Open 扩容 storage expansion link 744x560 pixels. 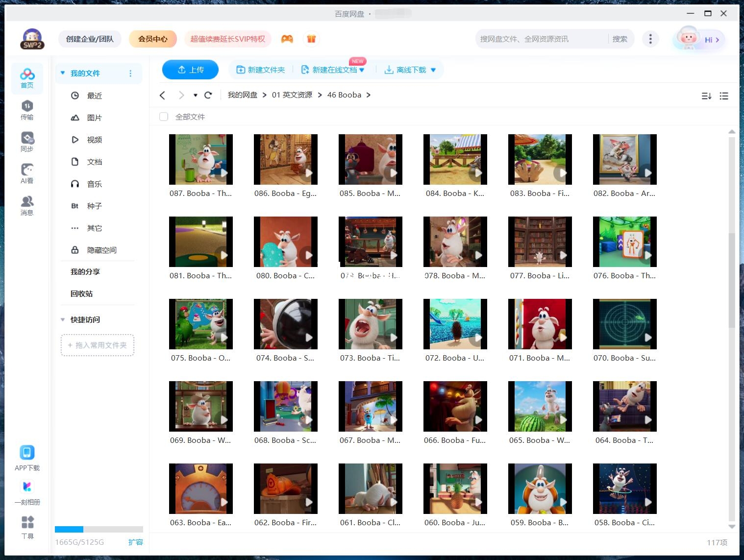(x=136, y=542)
